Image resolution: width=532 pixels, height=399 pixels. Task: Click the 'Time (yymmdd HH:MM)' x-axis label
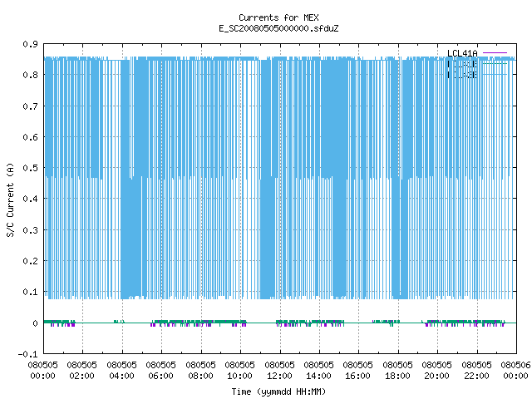278,392
